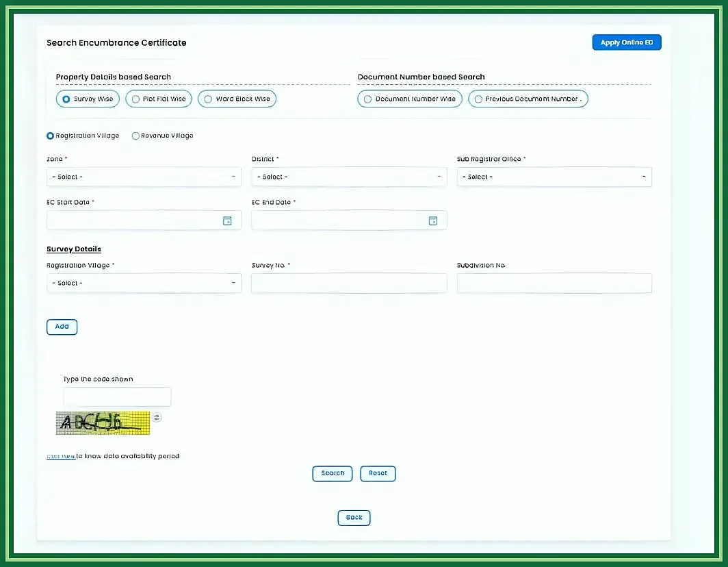The image size is (728, 567).
Task: Open the Sub Registrar Office dropdown
Action: [554, 177]
